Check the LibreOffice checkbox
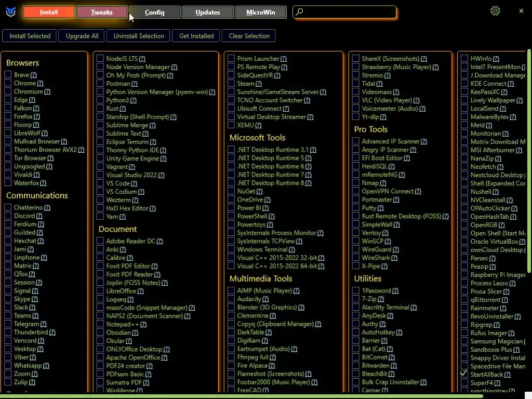Viewport: 532px width, 399px height. pos(100,291)
